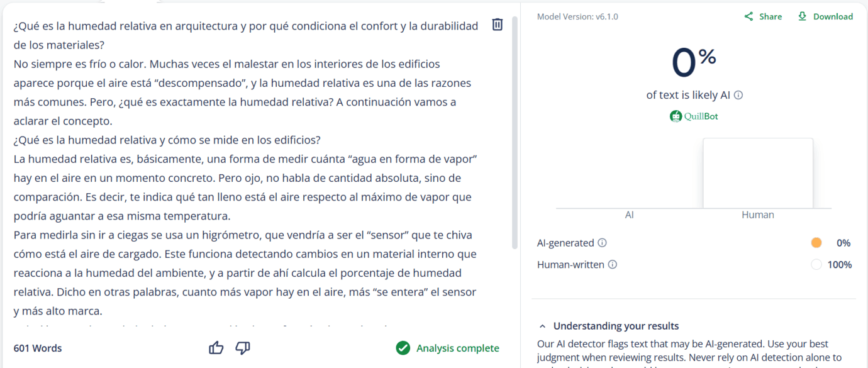Click the Human bar in the chart
Image resolution: width=868 pixels, height=368 pixels.
click(757, 173)
